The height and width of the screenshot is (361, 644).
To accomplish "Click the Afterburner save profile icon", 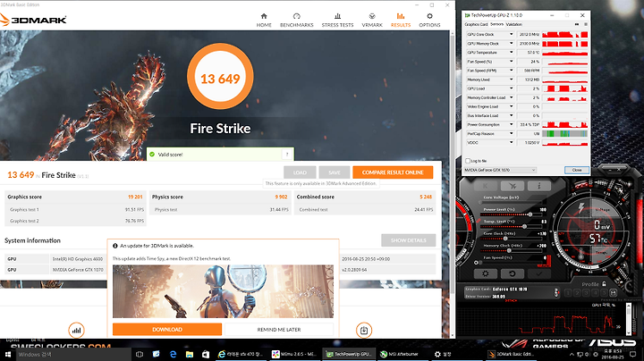I will (x=614, y=293).
